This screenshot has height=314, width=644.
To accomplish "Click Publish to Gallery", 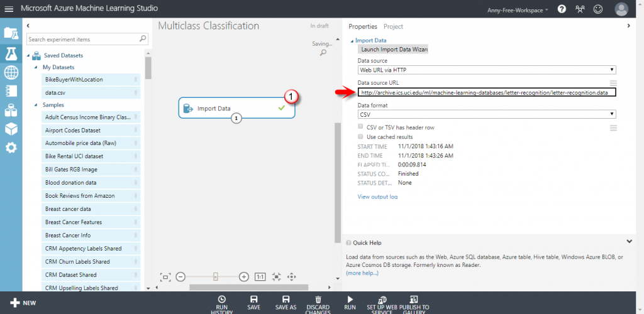I will (414, 305).
